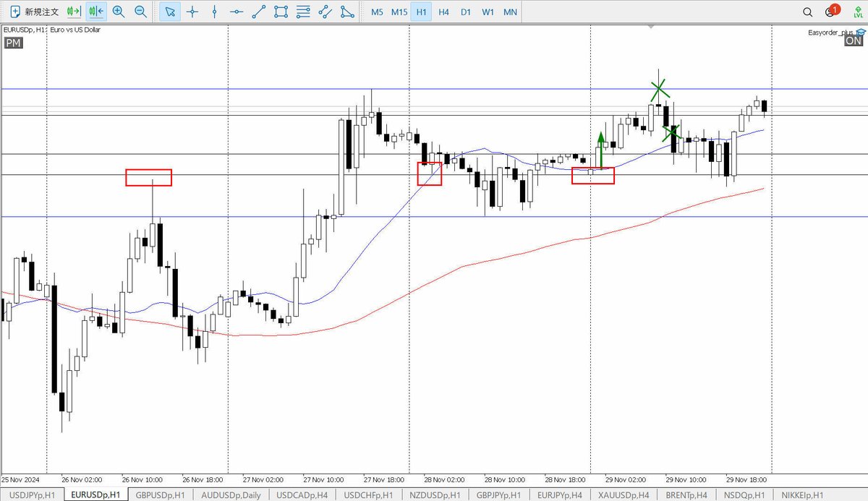
Task: Click the PM panel button
Action: coord(13,43)
